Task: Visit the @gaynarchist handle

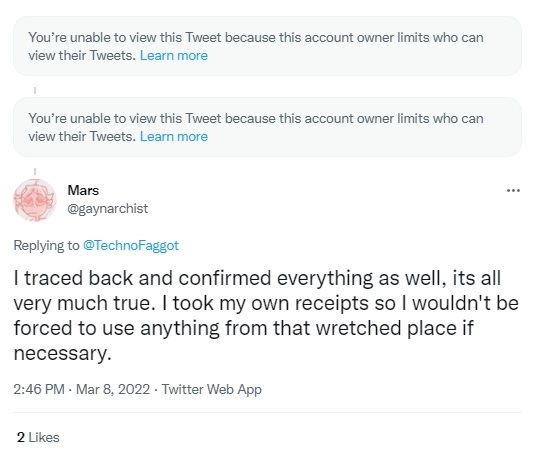Action: click(x=107, y=209)
